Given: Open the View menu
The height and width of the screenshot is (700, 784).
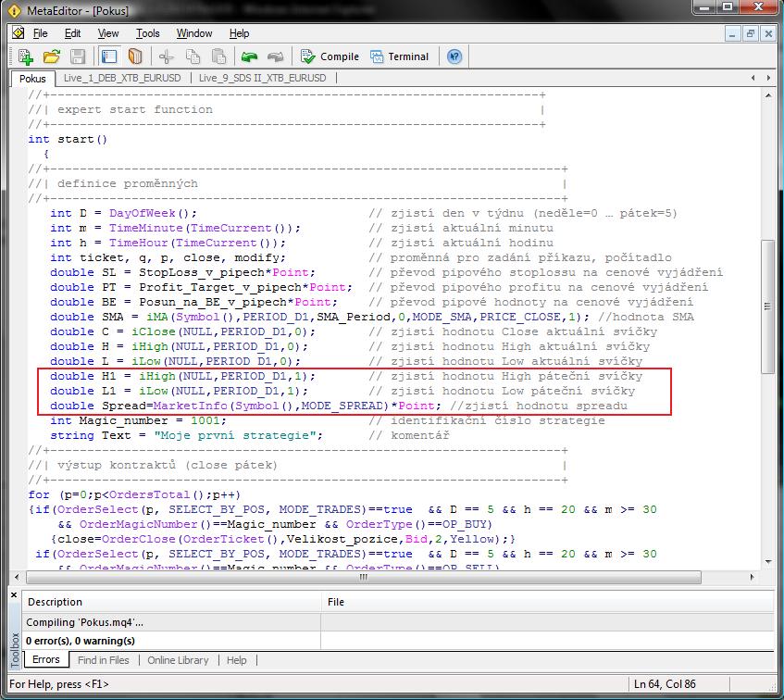Looking at the screenshot, I should click(108, 33).
